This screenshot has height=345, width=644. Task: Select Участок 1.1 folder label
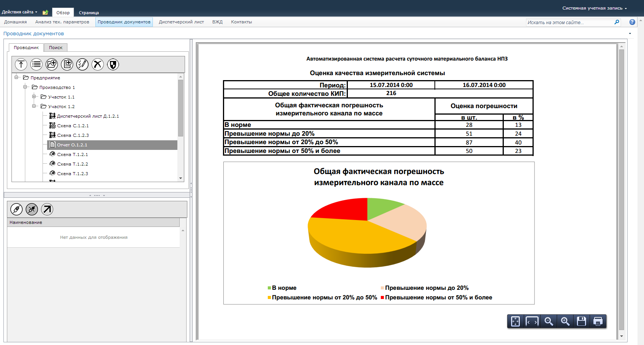(x=61, y=97)
